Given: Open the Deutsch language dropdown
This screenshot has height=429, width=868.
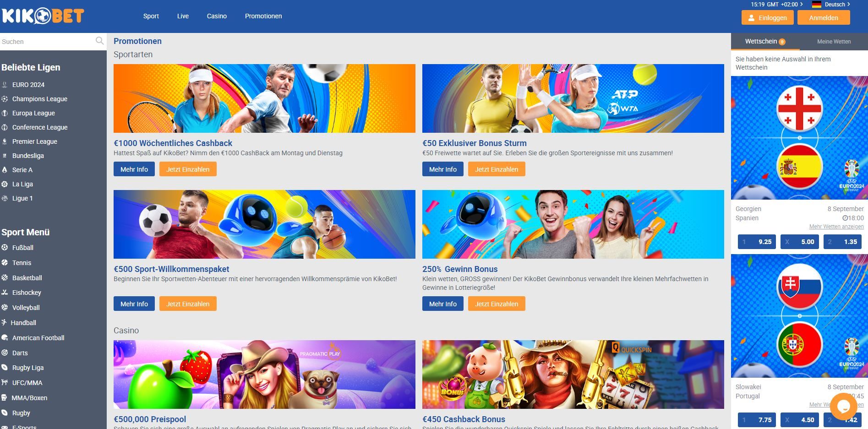Looking at the screenshot, I should 837,5.
